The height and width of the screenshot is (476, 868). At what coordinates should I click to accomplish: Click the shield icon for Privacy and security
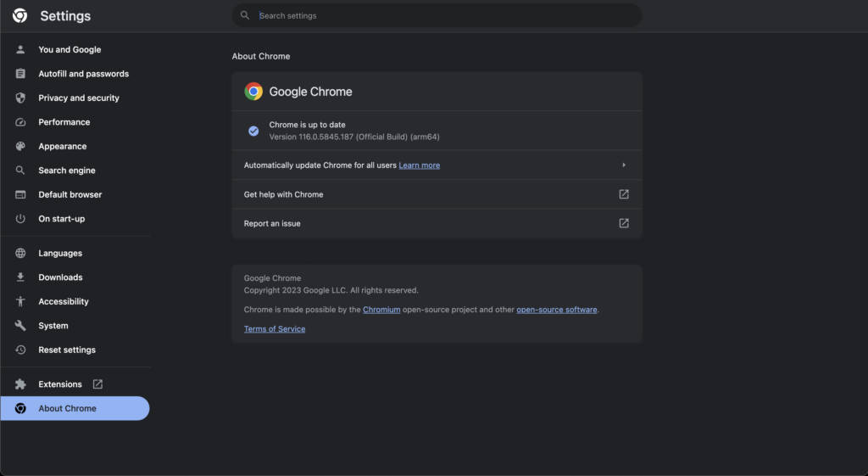click(20, 98)
